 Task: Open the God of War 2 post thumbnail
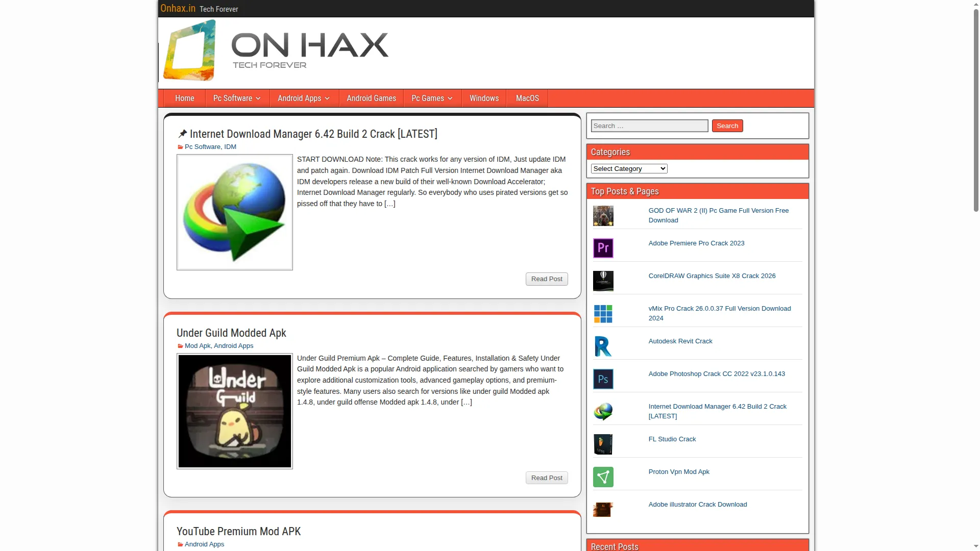[603, 216]
